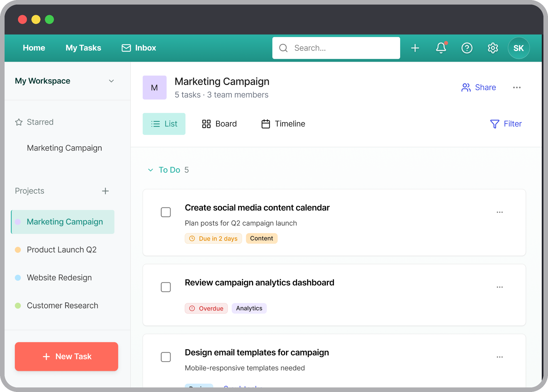Open the SK user avatar

[519, 48]
